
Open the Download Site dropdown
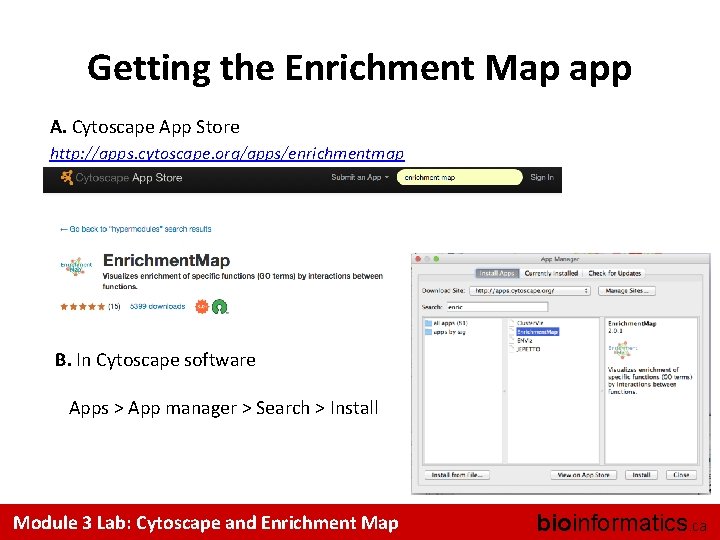(530, 291)
